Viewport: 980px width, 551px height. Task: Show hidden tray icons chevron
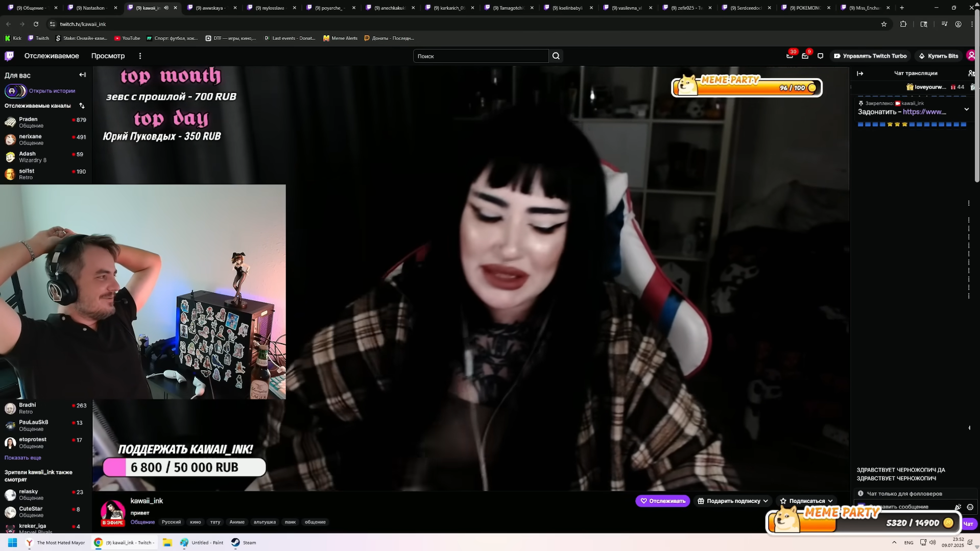(894, 542)
